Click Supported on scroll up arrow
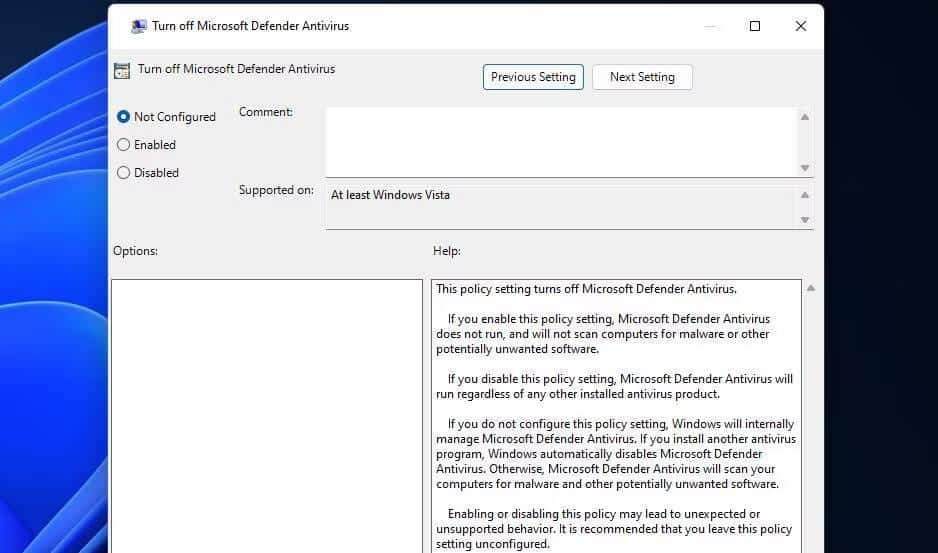Image resolution: width=938 pixels, height=553 pixels. [x=805, y=195]
